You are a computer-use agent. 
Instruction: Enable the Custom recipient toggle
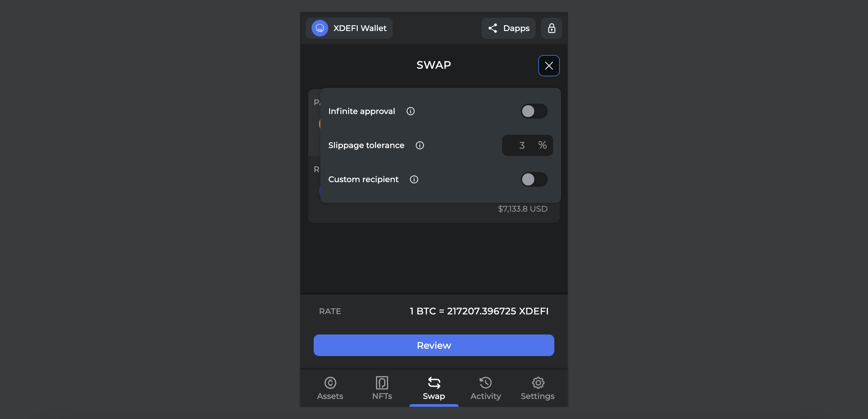(534, 179)
